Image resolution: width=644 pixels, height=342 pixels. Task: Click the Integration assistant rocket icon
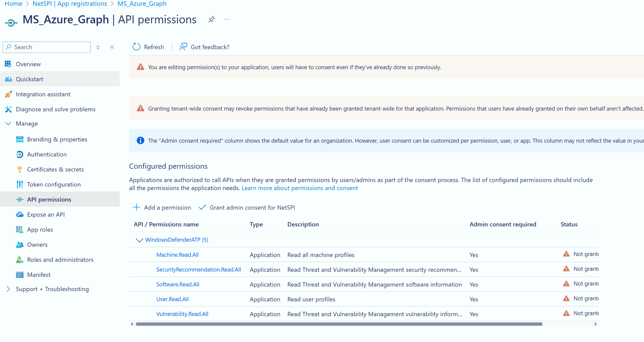[8, 94]
